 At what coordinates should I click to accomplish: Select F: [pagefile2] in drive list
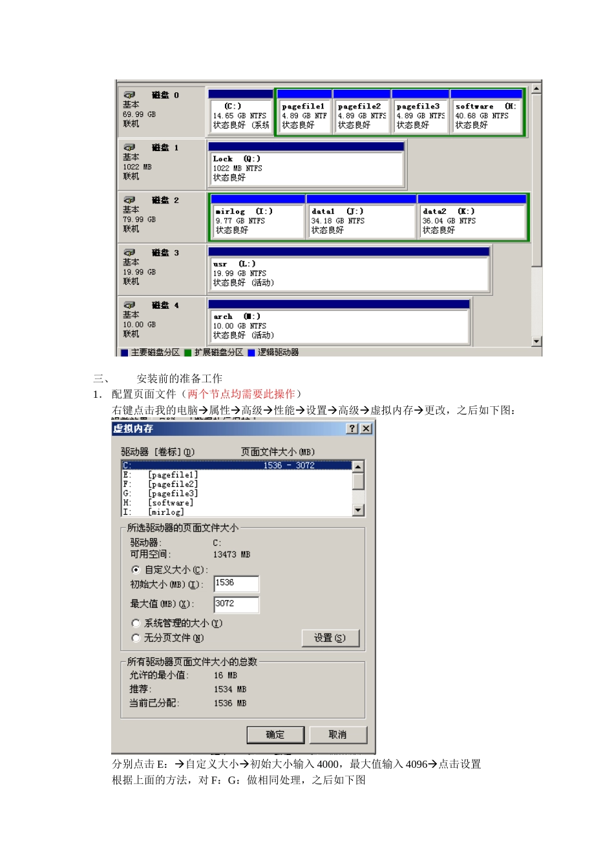(x=237, y=484)
